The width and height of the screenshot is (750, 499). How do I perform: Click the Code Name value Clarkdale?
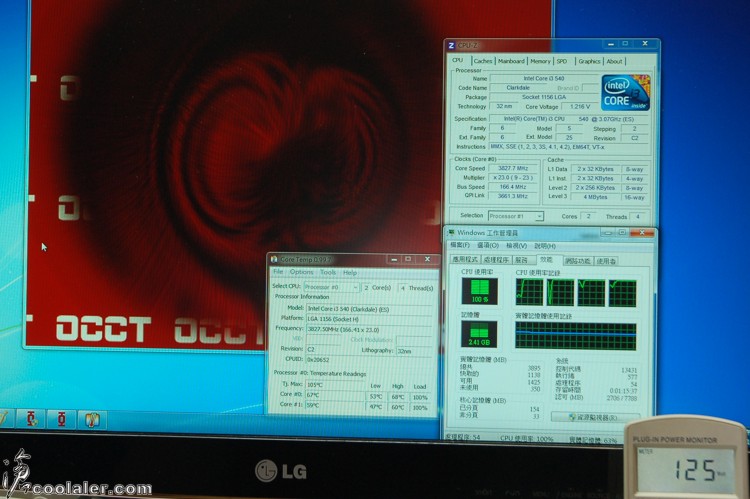[x=518, y=88]
